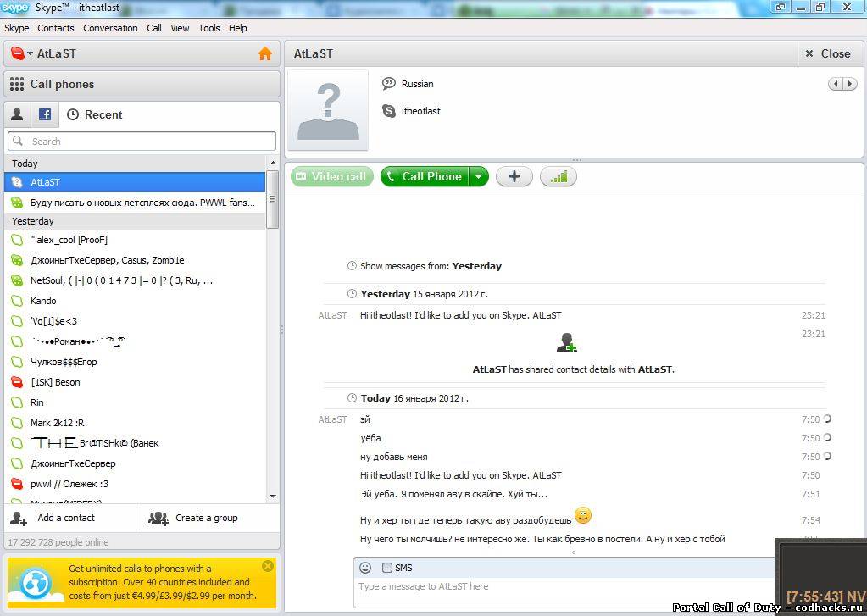
Task: Start a Video call
Action: point(331,176)
